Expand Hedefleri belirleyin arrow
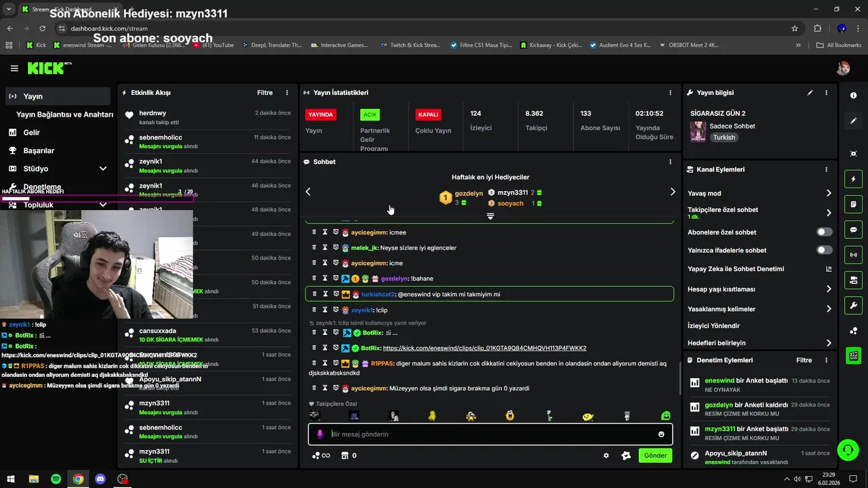 tap(829, 343)
